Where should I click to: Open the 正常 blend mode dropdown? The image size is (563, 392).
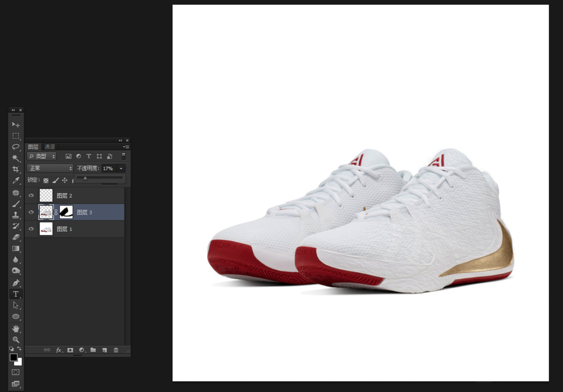50,168
